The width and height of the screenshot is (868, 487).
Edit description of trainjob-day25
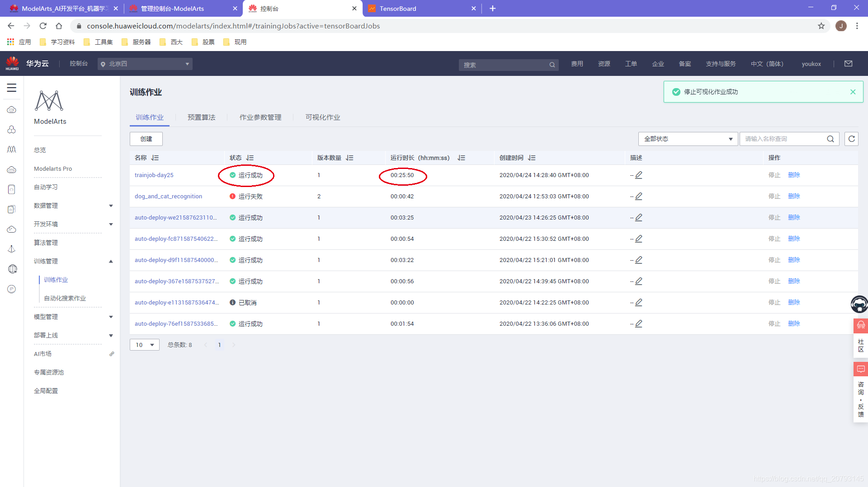[639, 175]
